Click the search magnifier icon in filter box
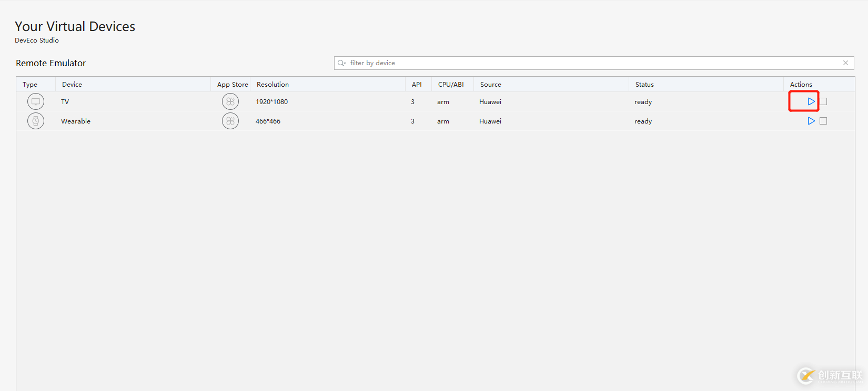The image size is (868, 391). click(x=342, y=63)
